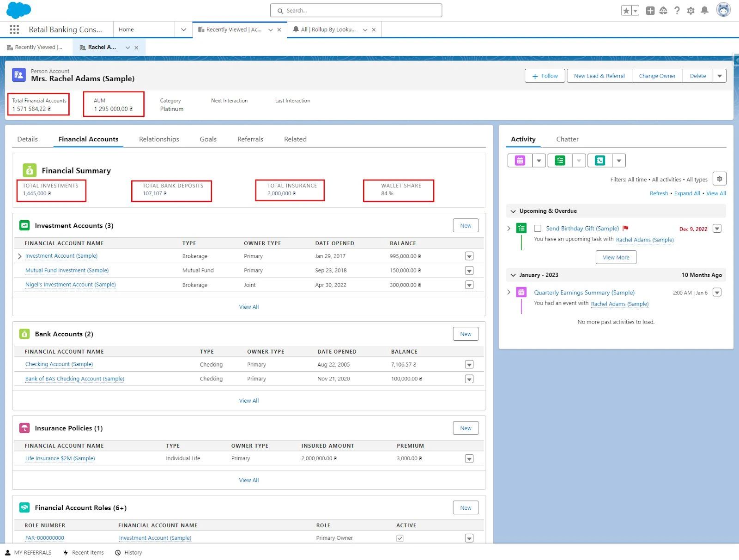Click the Insurance Policies umbrella icon
This screenshot has height=560, width=739.
[24, 428]
